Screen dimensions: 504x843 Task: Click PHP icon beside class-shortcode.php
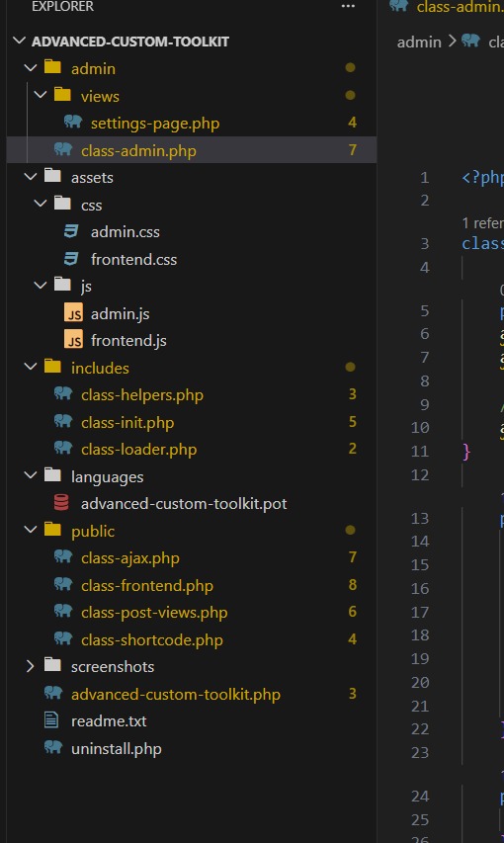tap(63, 638)
